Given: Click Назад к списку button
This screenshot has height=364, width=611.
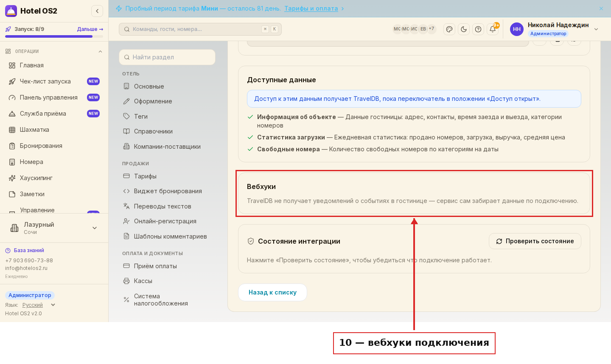Looking at the screenshot, I should 272,292.
